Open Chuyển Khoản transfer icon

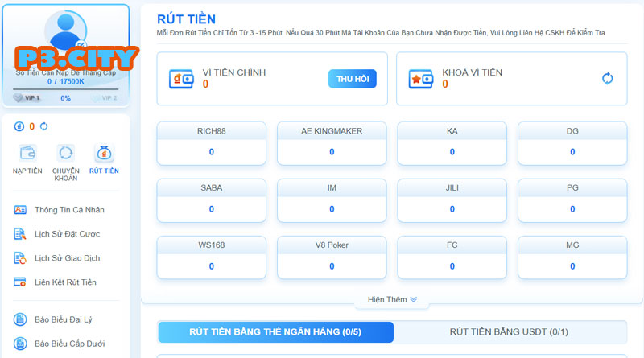[66, 153]
